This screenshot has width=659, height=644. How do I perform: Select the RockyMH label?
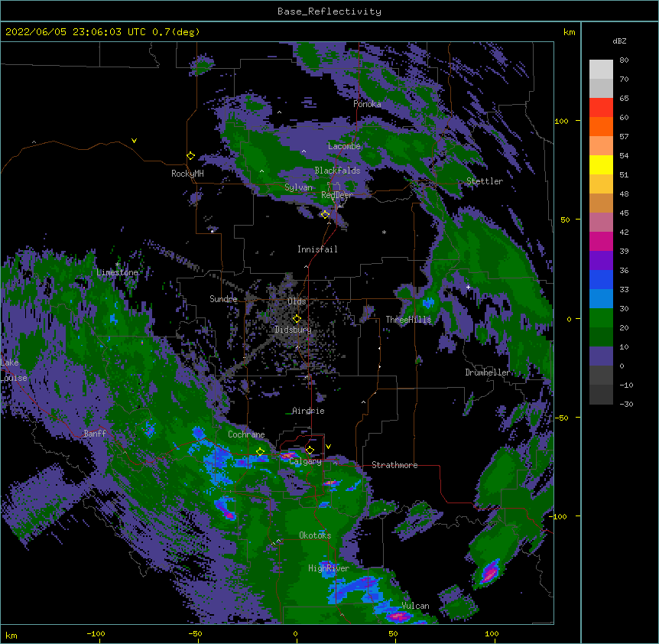187,174
